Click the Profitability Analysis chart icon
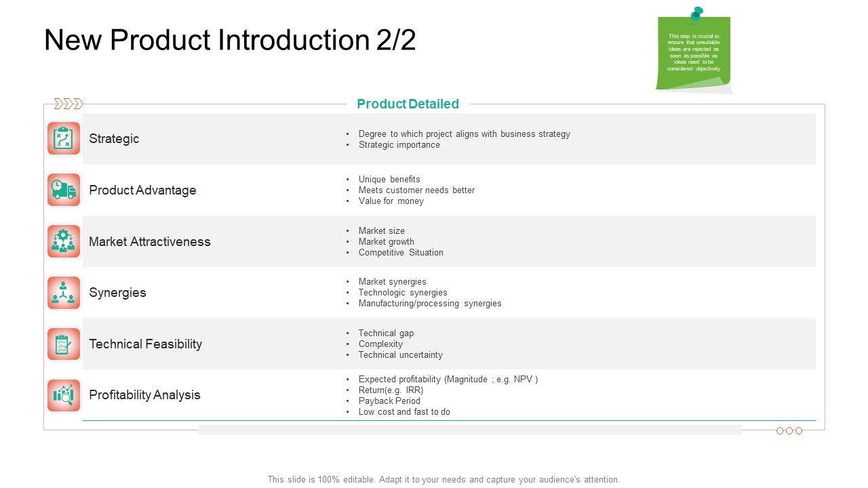The image size is (868, 488). tap(64, 395)
